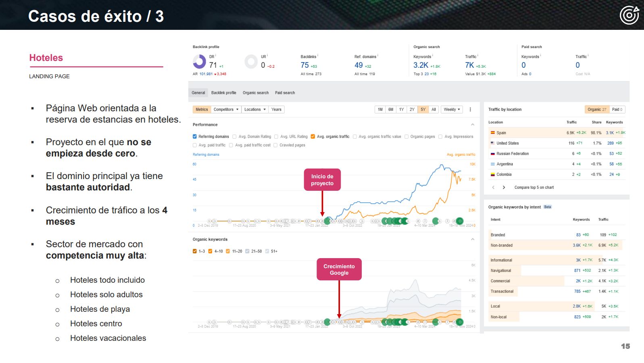Click the Colombia flag icon
Screen dimensions: 644x363
pyautogui.click(x=492, y=175)
